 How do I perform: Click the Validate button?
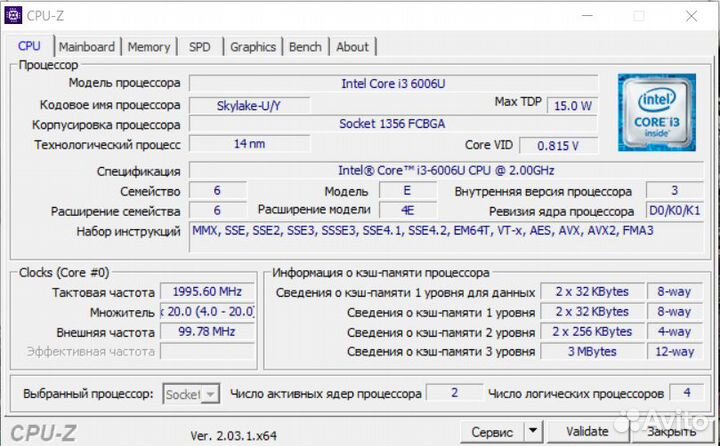pyautogui.click(x=587, y=431)
